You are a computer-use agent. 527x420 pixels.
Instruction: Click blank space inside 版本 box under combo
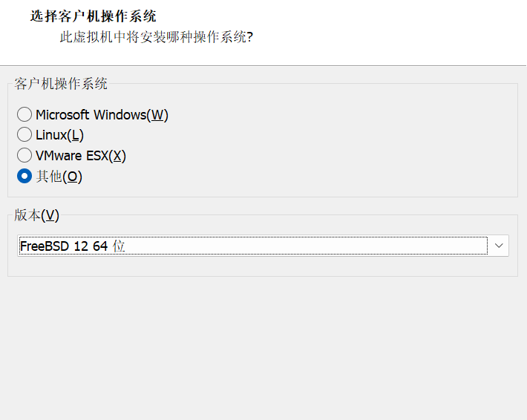(263, 266)
